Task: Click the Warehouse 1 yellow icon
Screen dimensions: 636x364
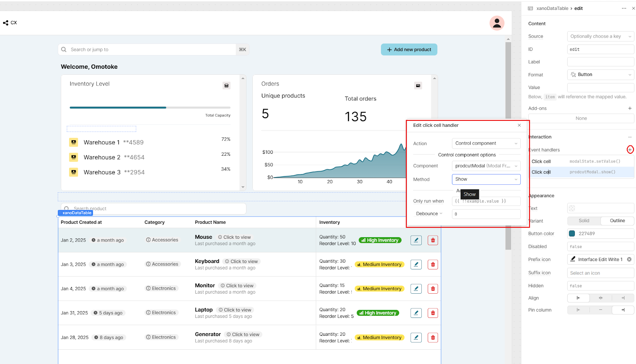Action: pyautogui.click(x=74, y=142)
